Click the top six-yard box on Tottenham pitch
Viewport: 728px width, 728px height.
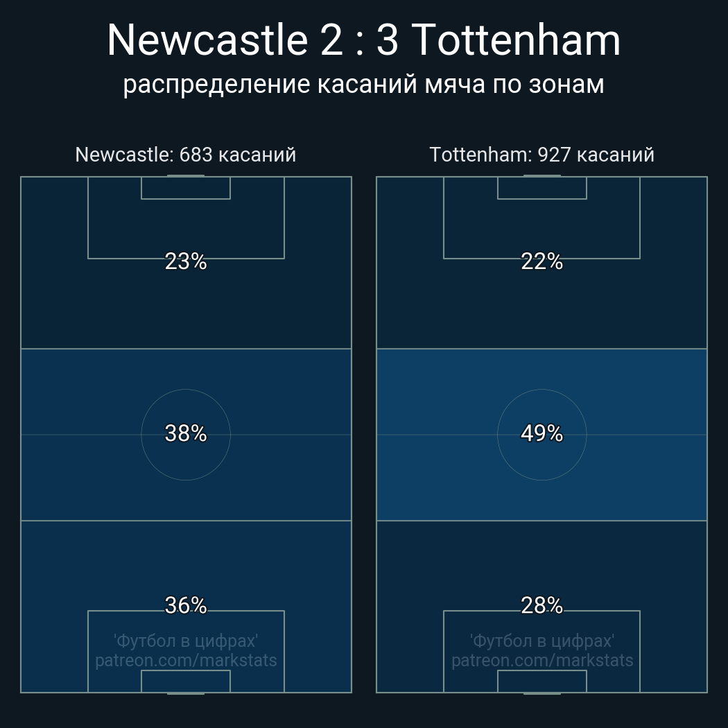point(541,188)
